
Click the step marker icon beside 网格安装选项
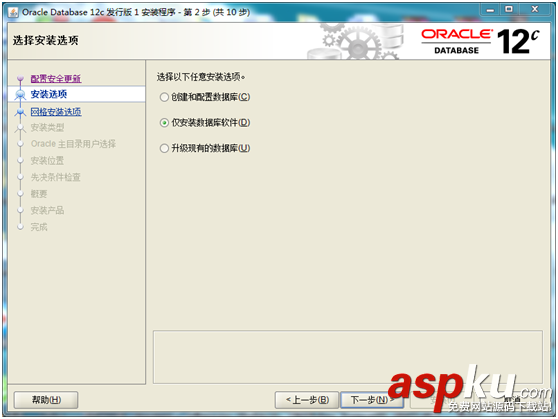(x=20, y=112)
